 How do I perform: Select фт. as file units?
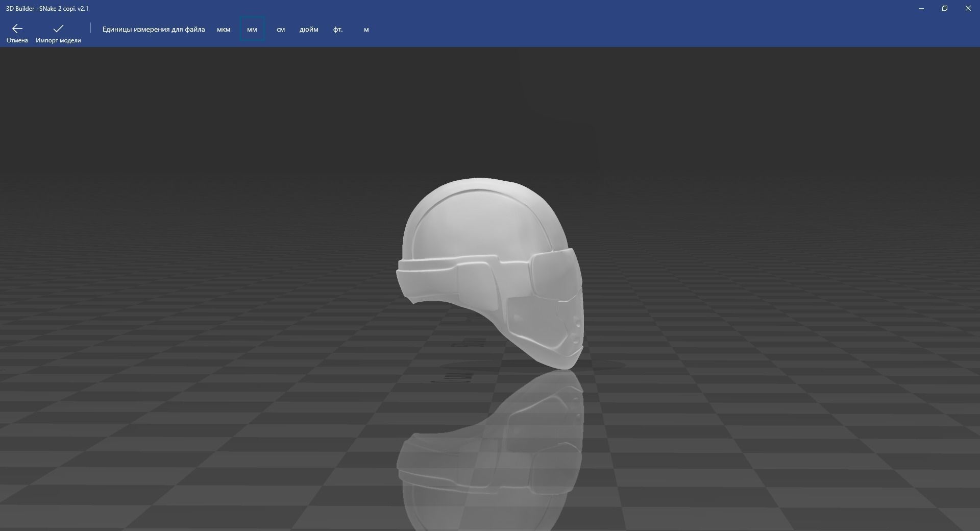(338, 29)
